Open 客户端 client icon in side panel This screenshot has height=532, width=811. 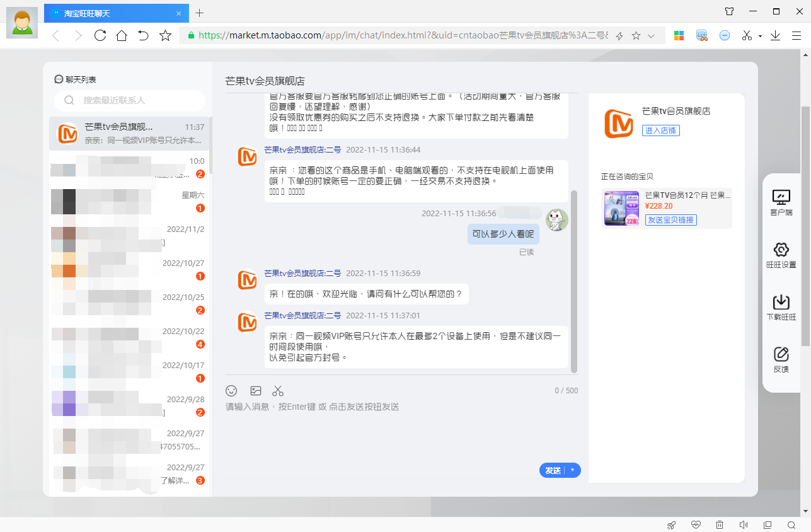coord(781,203)
